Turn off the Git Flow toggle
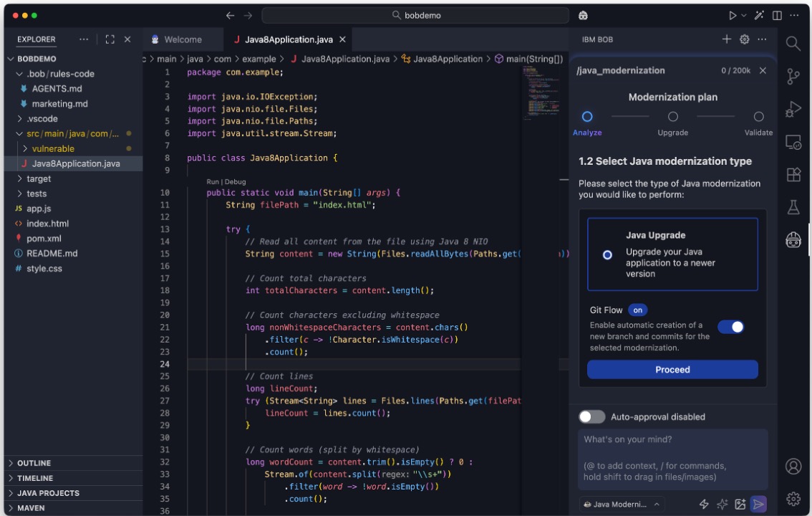The image size is (812, 516). [730, 327]
